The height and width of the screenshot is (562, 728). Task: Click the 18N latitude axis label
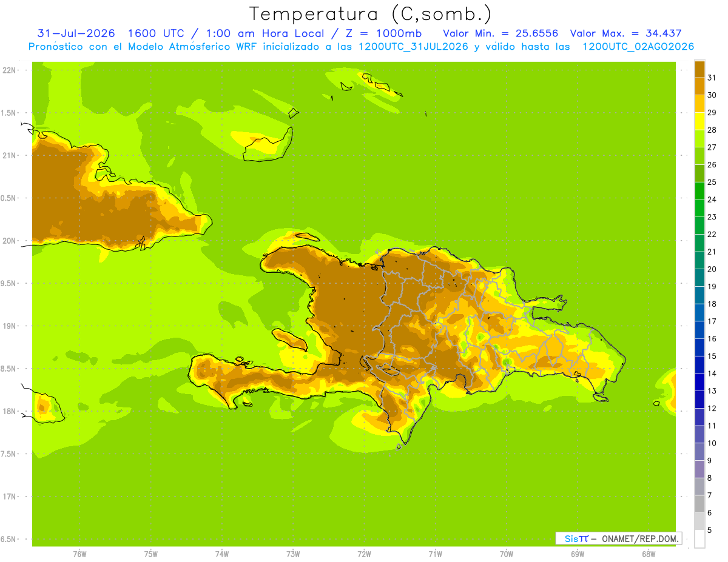[9, 411]
